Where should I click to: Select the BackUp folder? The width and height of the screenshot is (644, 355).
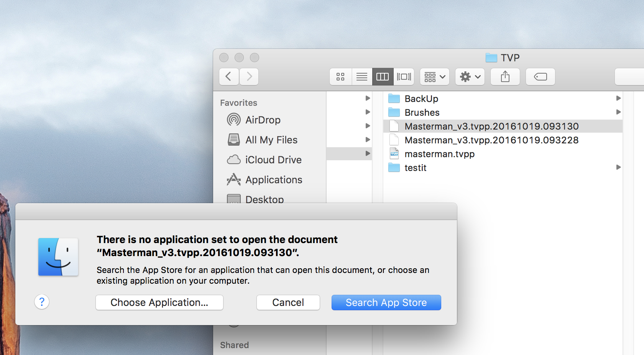503,99
